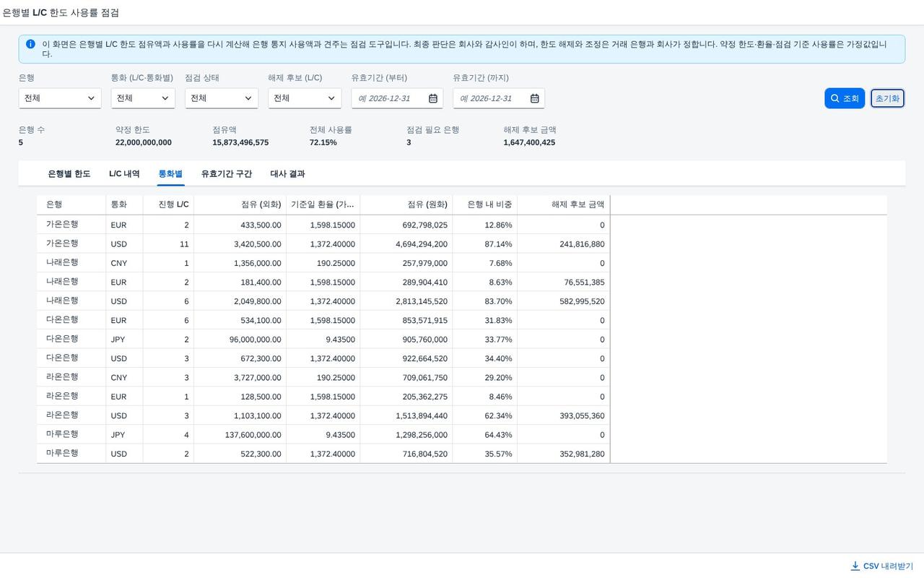Click the download icon beside CSV 내려받기
This screenshot has height=578, width=924.
coord(855,566)
